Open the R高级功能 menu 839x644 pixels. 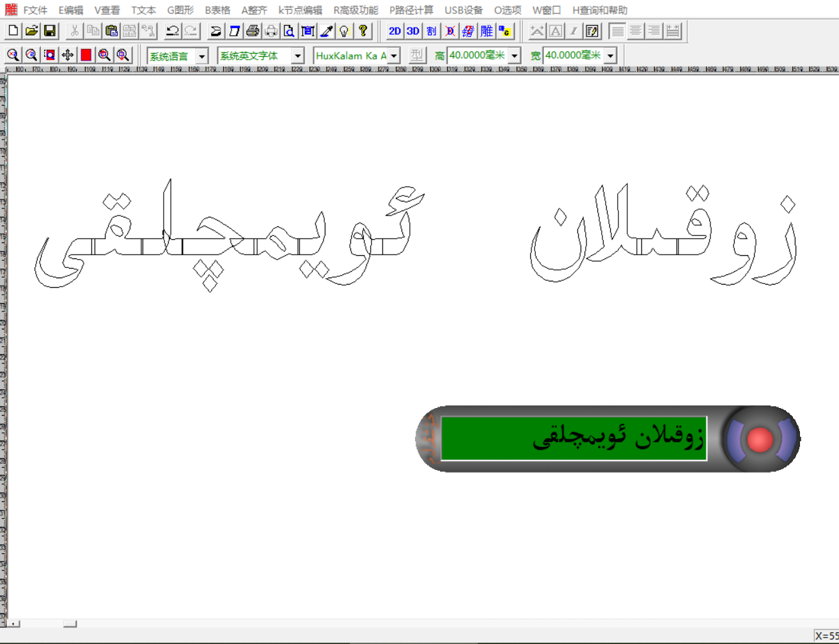(x=356, y=10)
